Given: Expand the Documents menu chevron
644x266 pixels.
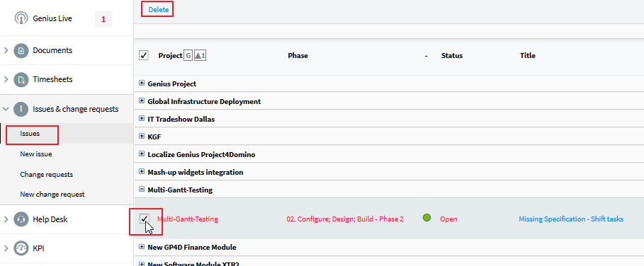Looking at the screenshot, I should point(6,50).
